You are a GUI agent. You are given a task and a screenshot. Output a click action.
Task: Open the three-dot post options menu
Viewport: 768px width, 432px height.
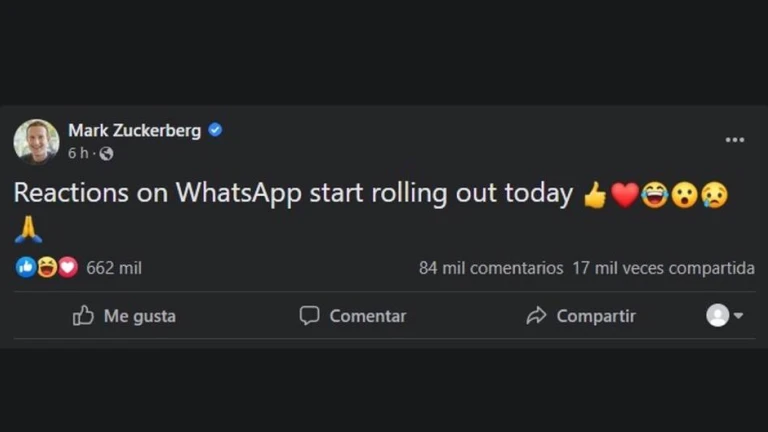[x=735, y=140]
